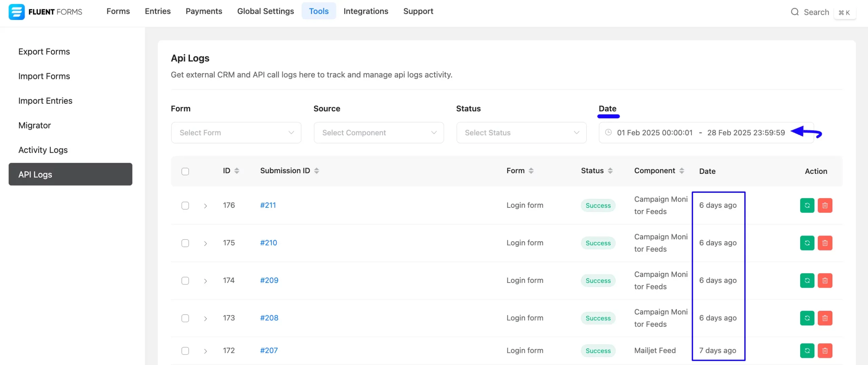Open the Select Component dropdown
Image resolution: width=868 pixels, height=365 pixels.
tap(378, 133)
